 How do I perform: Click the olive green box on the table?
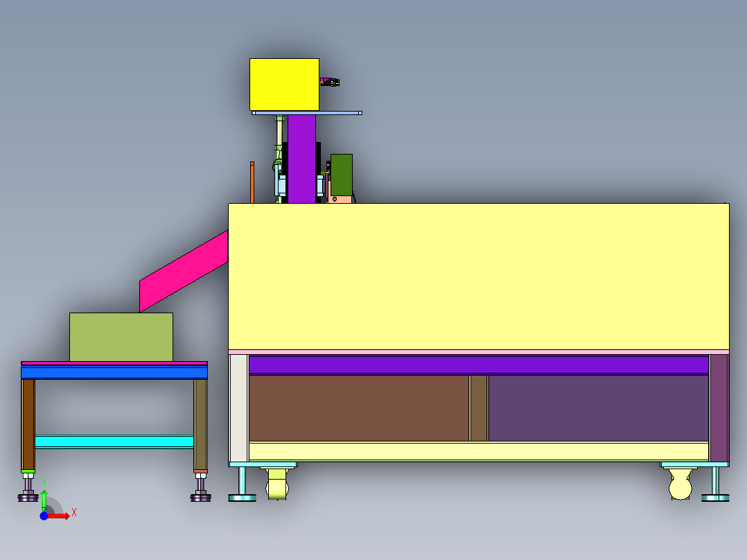121,337
